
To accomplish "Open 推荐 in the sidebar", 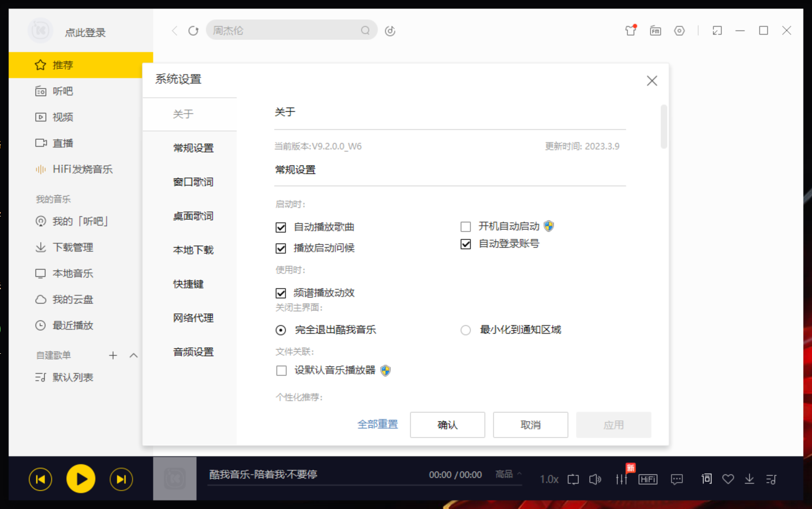I will coord(81,65).
